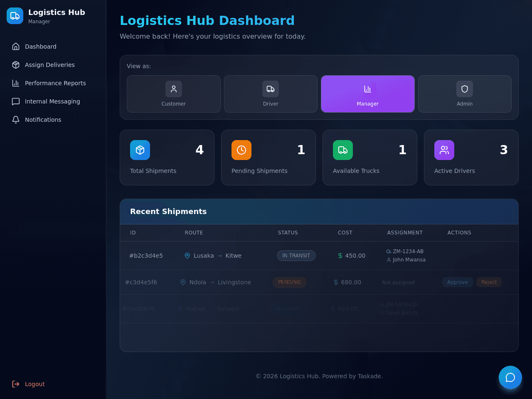
Task: Click the Livingstone destination text
Action: (234, 282)
